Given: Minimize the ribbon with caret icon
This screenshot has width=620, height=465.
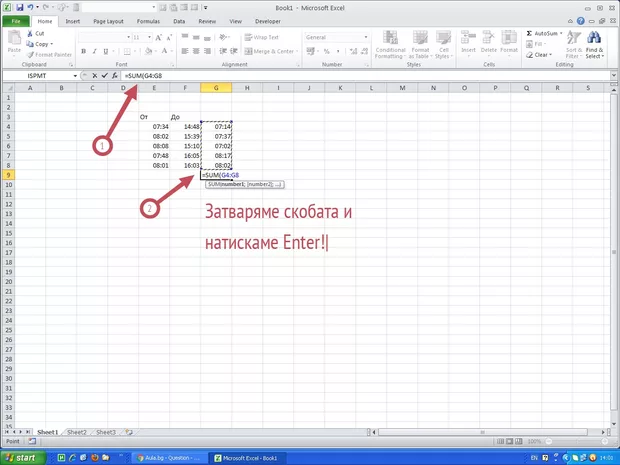Looking at the screenshot, I should point(570,21).
